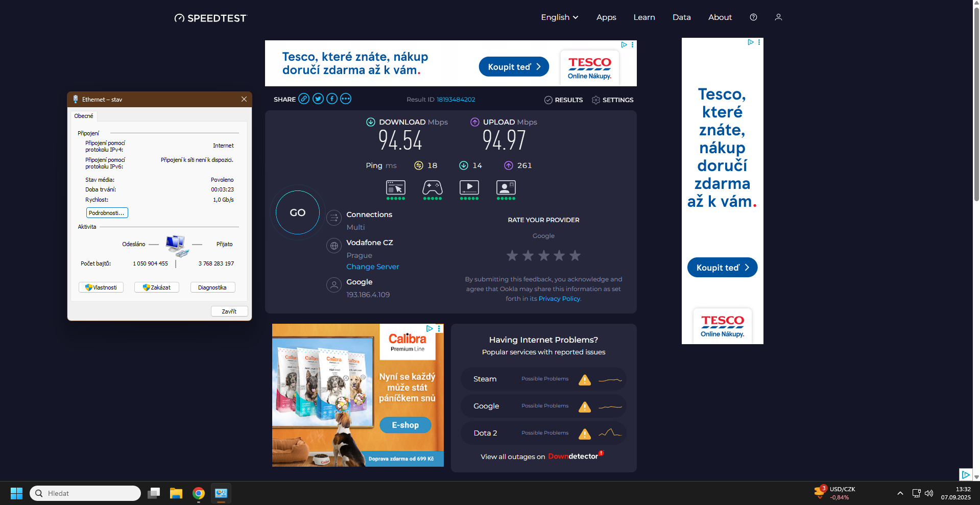The image size is (980, 505).
Task: Show hidden tray icons chevron
Action: pyautogui.click(x=900, y=493)
